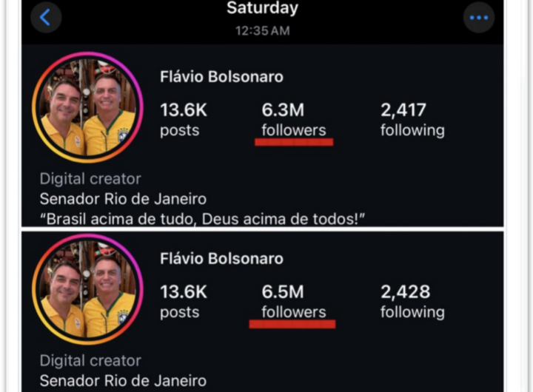This screenshot has height=392, width=533.
Task: Click red underline beneath 6.3M followers
Action: tap(294, 142)
